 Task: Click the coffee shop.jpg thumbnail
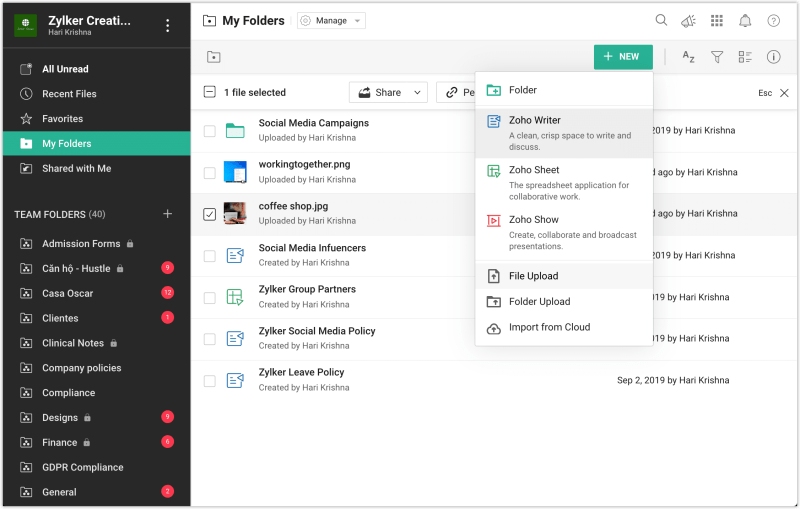235,214
